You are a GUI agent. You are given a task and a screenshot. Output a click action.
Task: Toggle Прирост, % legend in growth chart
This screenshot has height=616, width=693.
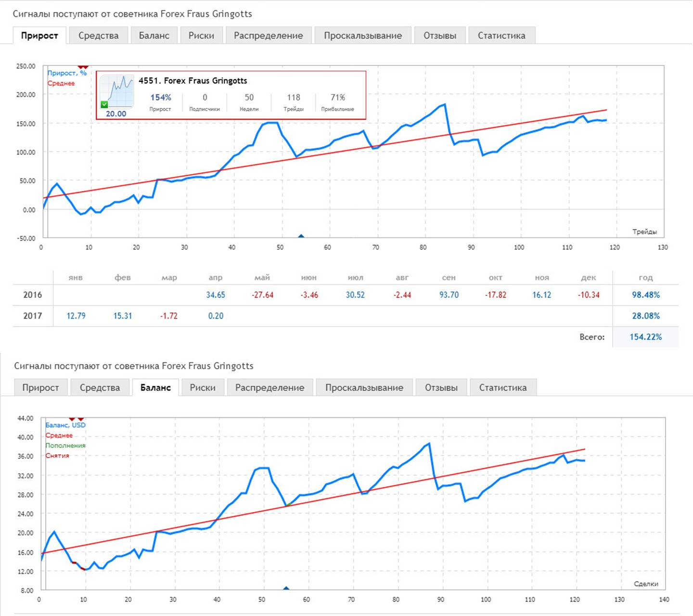67,73
